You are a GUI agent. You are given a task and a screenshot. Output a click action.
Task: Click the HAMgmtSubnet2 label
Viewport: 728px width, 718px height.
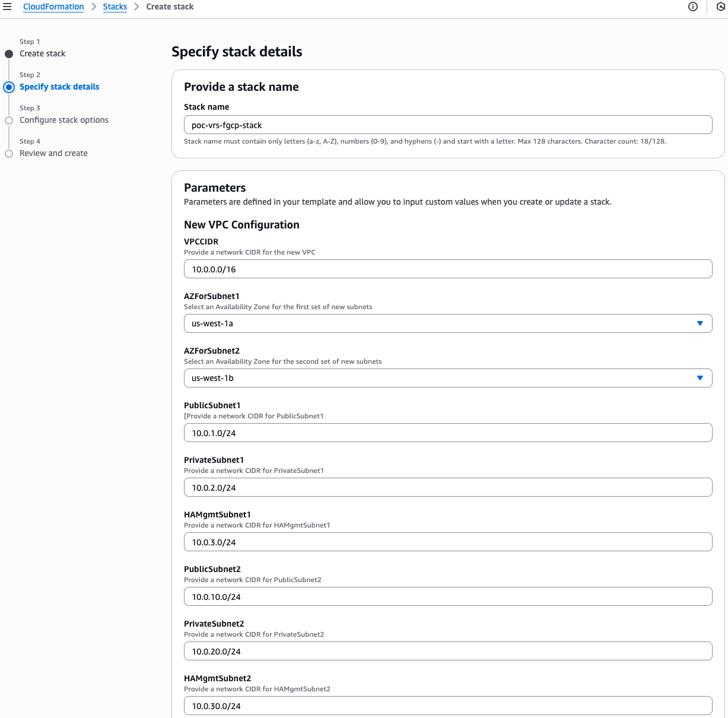pyautogui.click(x=218, y=678)
